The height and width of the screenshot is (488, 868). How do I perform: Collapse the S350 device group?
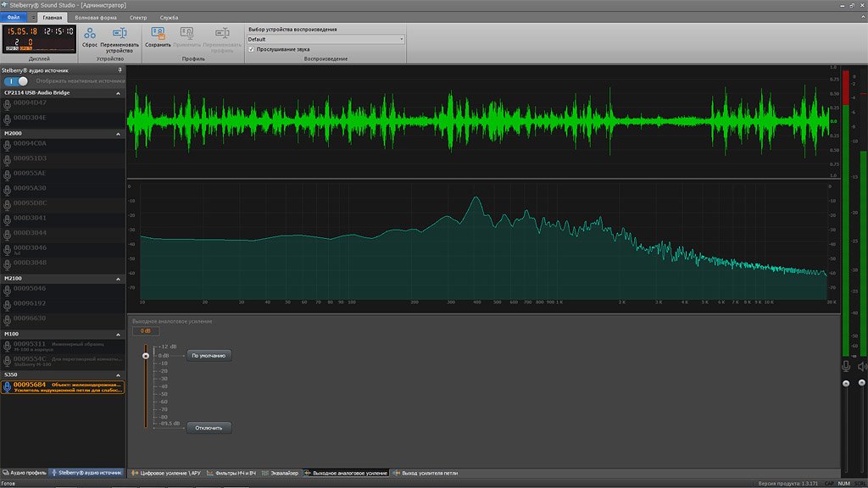[119, 374]
